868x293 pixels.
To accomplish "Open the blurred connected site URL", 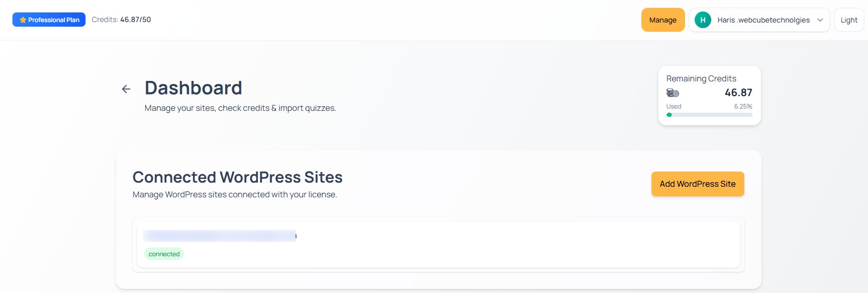I will pyautogui.click(x=219, y=236).
